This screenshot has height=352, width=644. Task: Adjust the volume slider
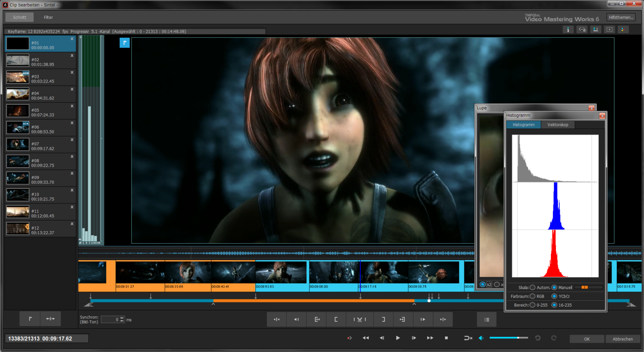click(509, 338)
